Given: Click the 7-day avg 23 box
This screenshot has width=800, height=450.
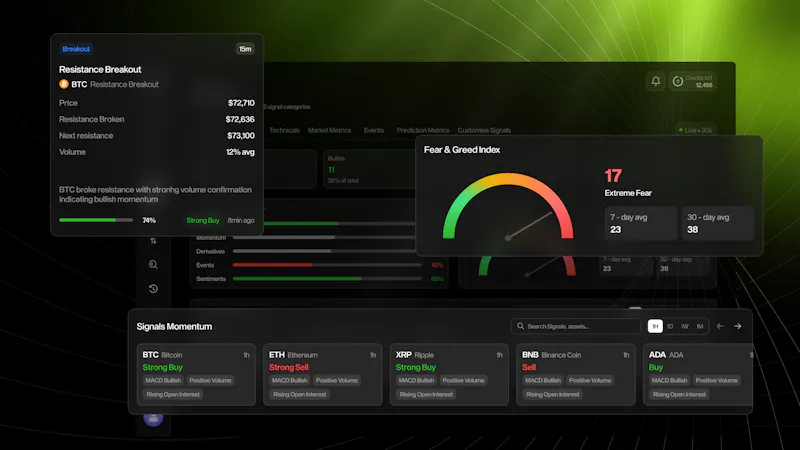Looking at the screenshot, I should [x=641, y=223].
